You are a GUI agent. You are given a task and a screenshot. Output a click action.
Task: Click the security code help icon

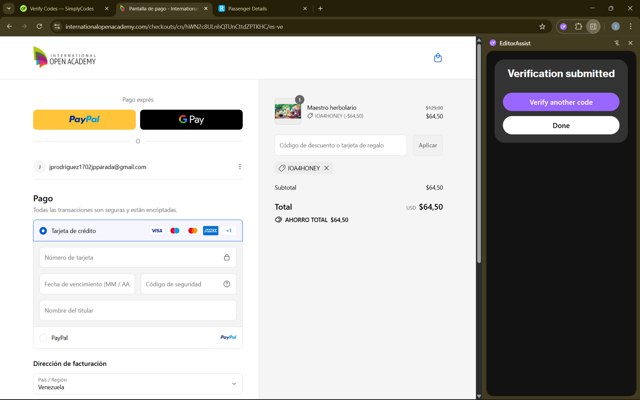pyautogui.click(x=227, y=284)
